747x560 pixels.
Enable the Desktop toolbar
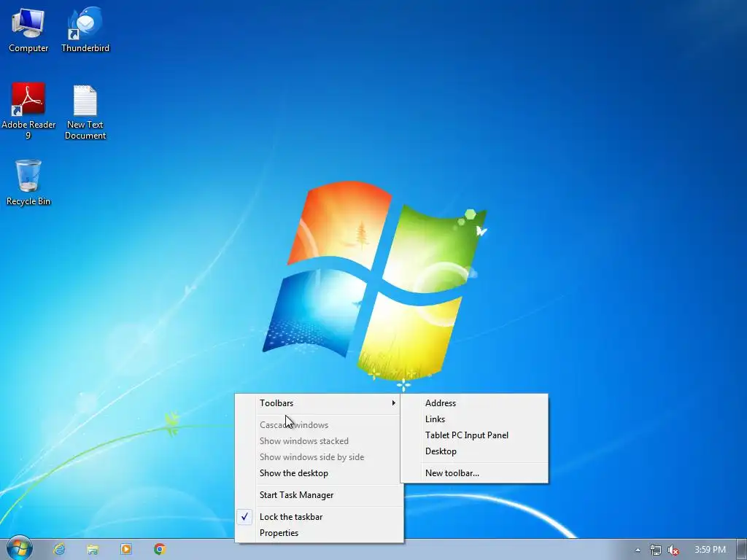click(x=474, y=451)
